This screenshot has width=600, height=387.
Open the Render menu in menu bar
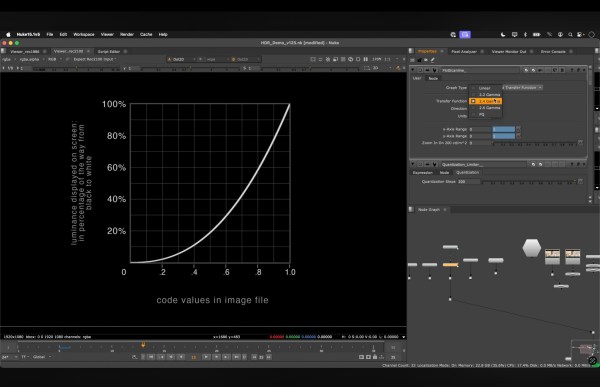127,34
